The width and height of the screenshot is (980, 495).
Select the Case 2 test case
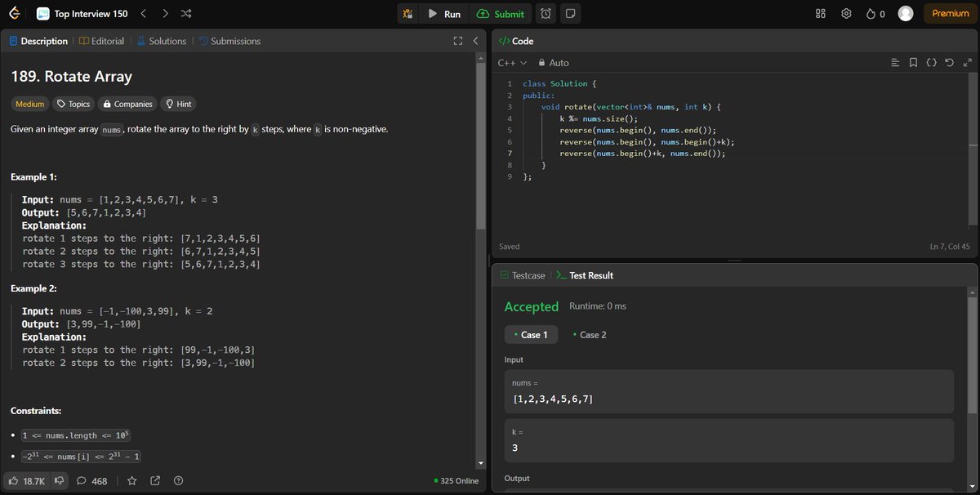[x=590, y=334]
